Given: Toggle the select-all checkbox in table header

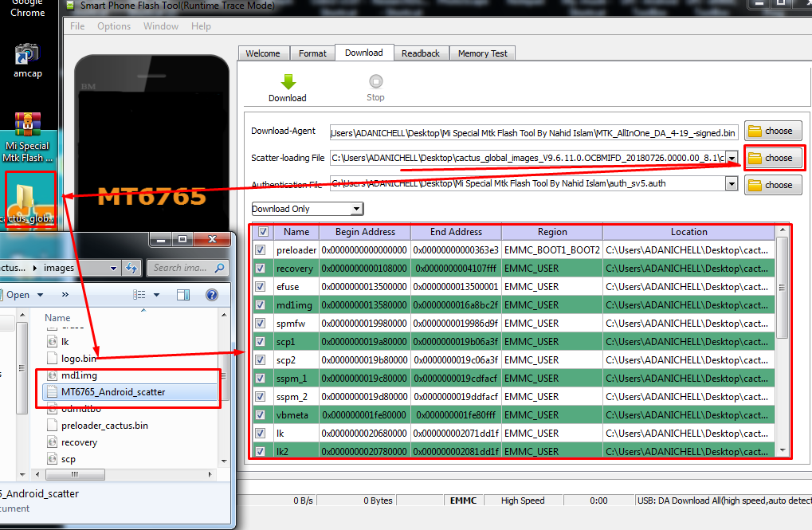Looking at the screenshot, I should tap(263, 232).
